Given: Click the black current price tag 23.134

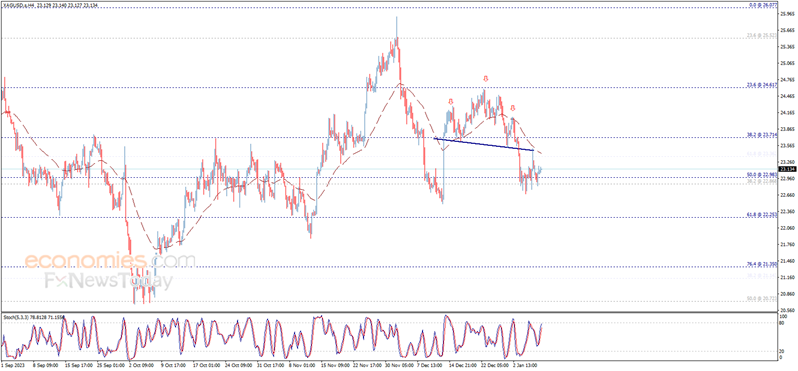Looking at the screenshot, I should [787, 169].
